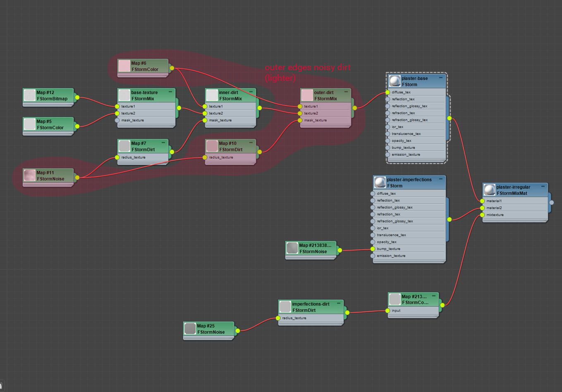The width and height of the screenshot is (562, 392).
Task: Collapse the inner-dirt FStormMix node
Action: 251,92
